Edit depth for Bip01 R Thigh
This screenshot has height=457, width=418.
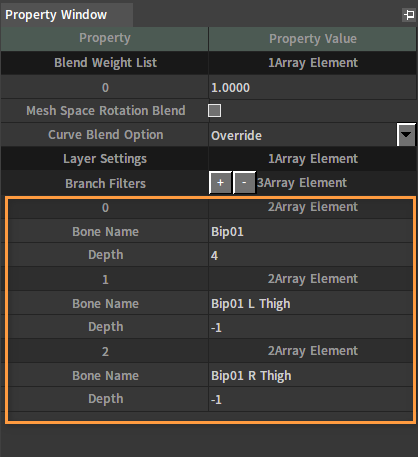(311, 399)
